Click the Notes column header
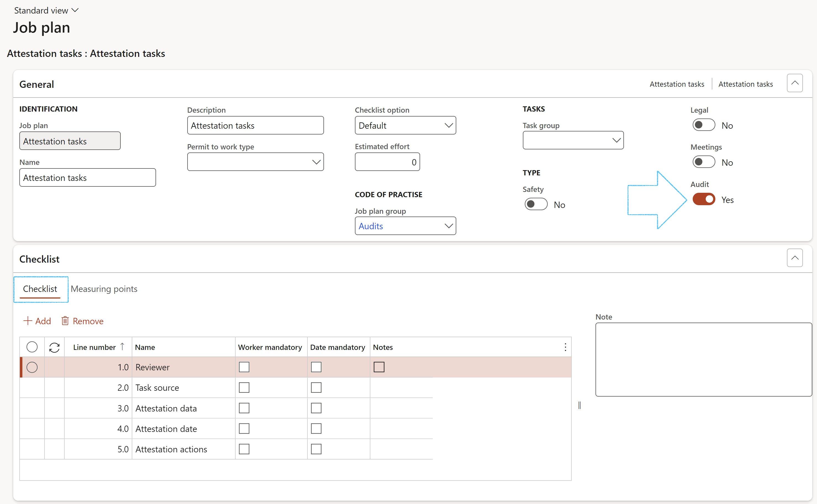817x504 pixels. coord(383,347)
